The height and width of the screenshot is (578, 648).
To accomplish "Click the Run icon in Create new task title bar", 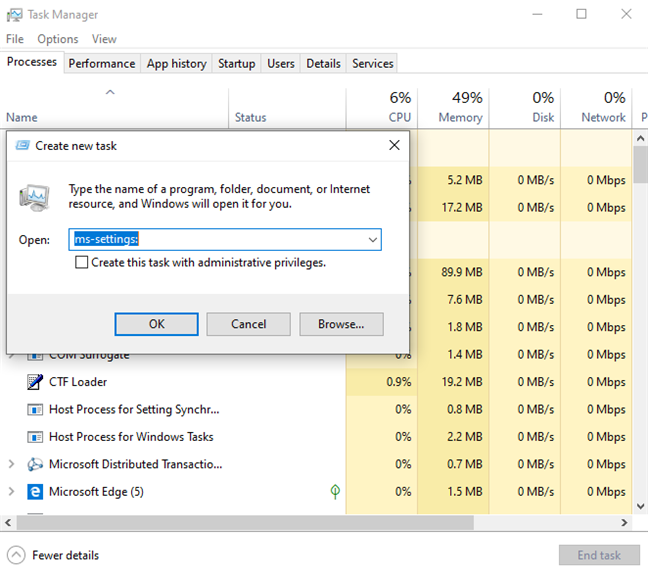I will pos(22,145).
